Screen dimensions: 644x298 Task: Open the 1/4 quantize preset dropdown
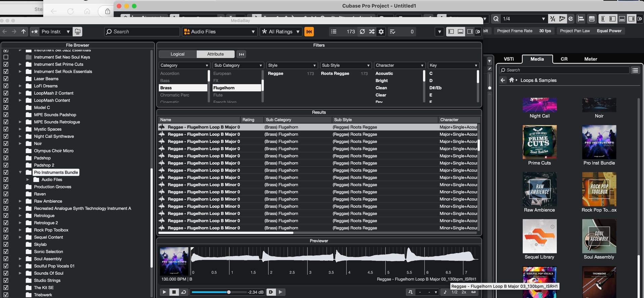(x=524, y=19)
